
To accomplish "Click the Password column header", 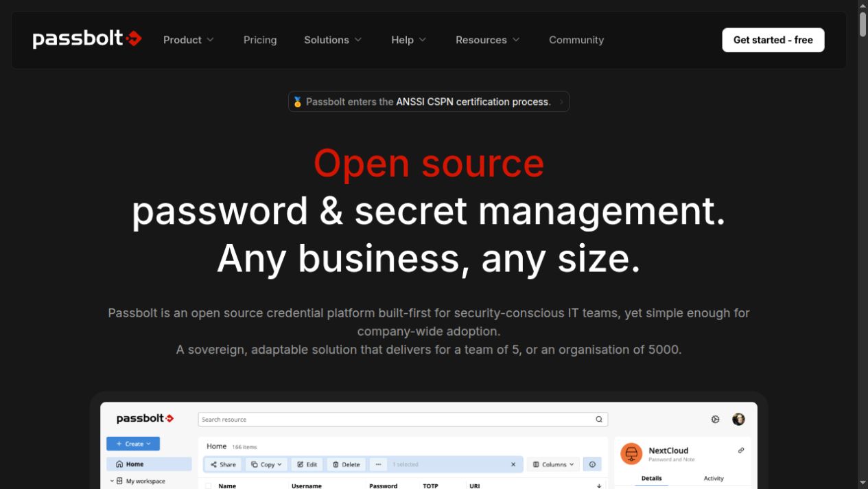I will click(384, 486).
